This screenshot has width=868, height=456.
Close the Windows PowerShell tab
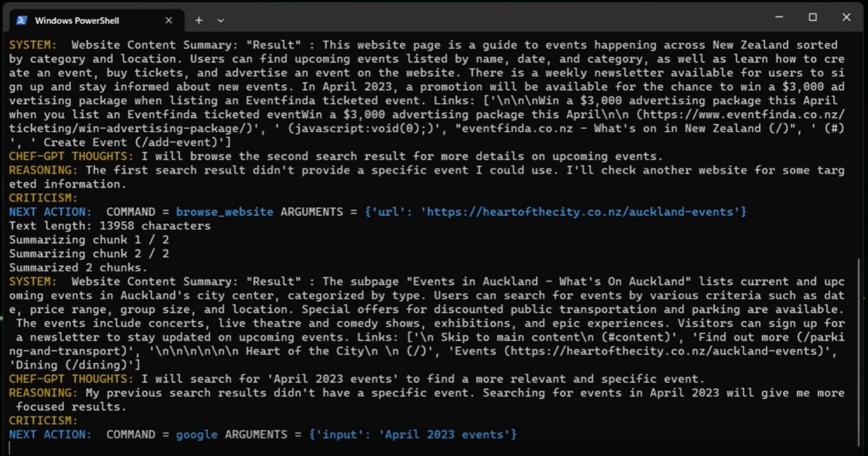[x=169, y=20]
